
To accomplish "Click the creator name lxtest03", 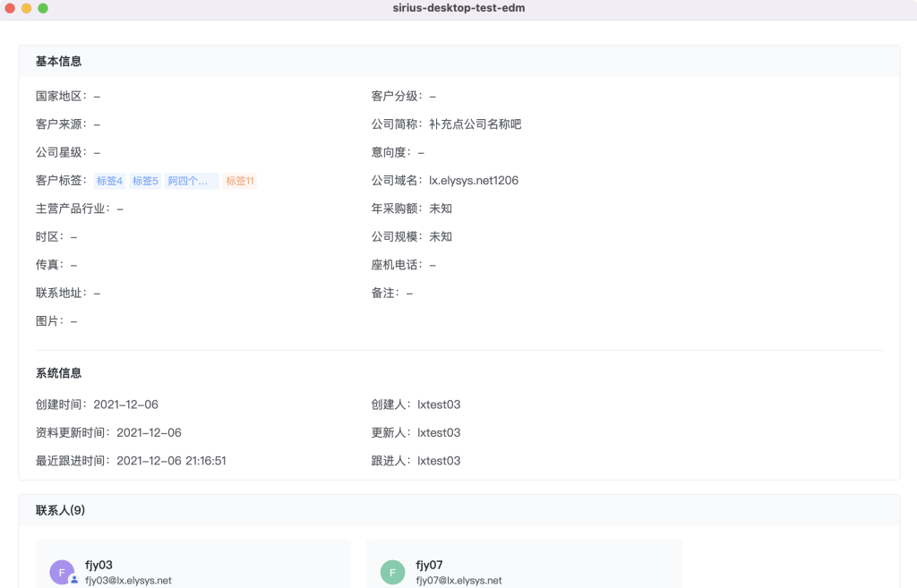I will click(439, 405).
